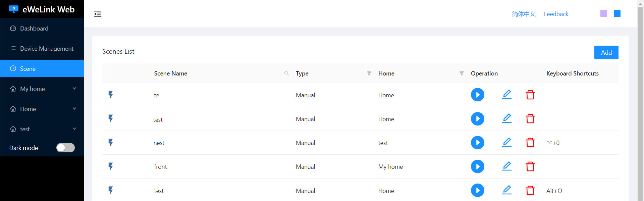The width and height of the screenshot is (644, 201).
Task: Open the Feedback link
Action: (x=556, y=14)
